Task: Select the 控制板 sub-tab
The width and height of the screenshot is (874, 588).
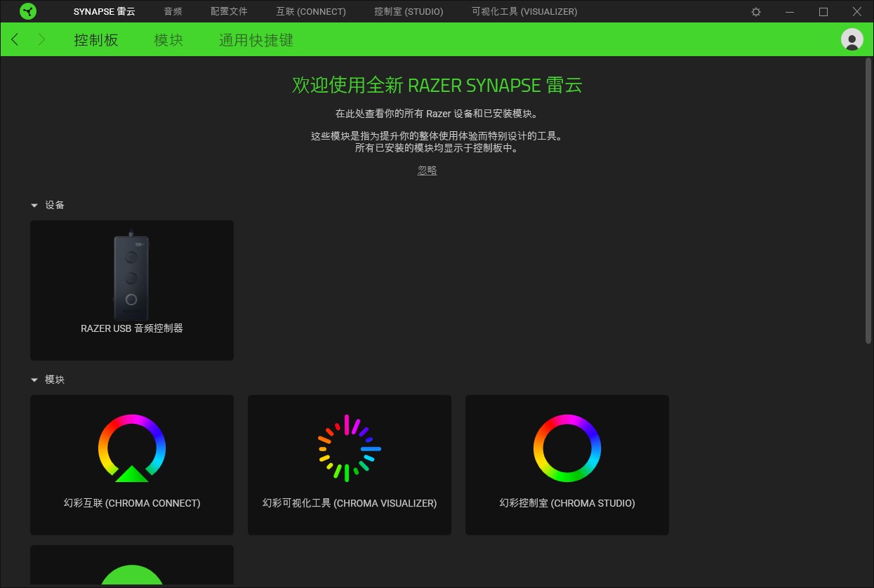Action: [x=96, y=40]
